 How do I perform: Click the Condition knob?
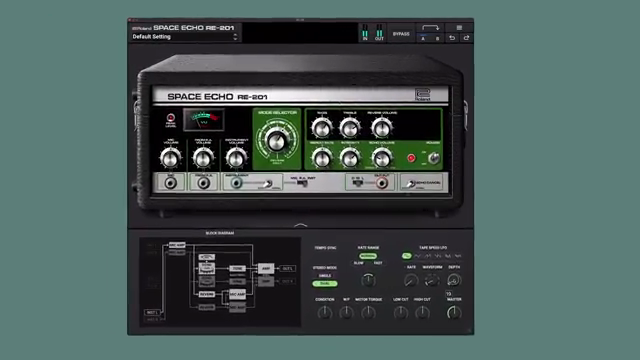tap(325, 313)
